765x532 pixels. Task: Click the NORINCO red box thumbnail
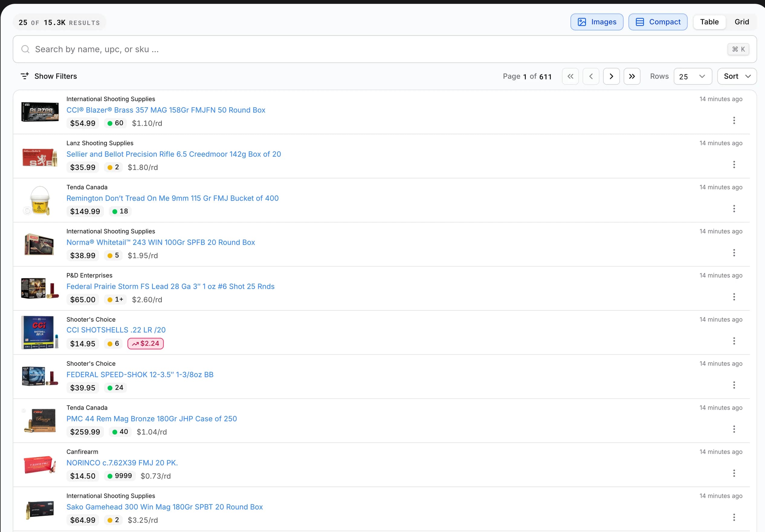(x=40, y=464)
